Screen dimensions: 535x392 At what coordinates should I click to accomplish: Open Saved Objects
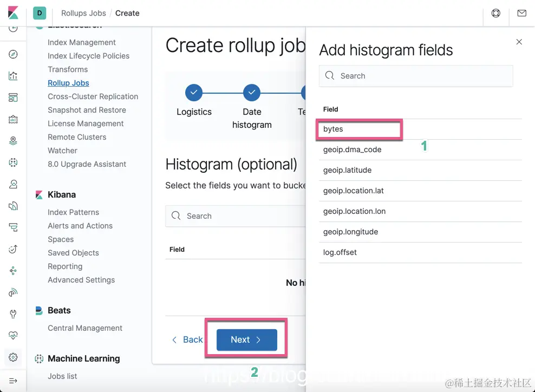(73, 253)
